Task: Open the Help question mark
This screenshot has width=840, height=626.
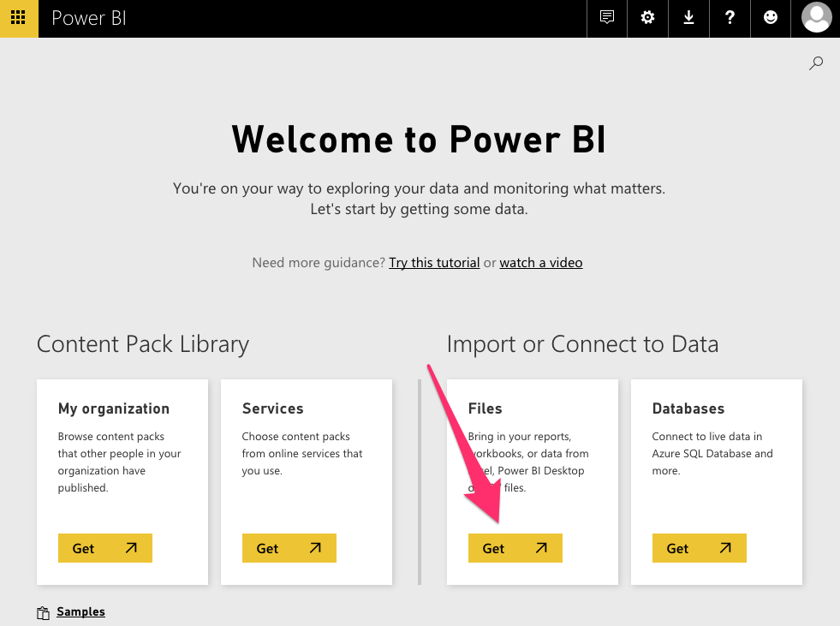Action: click(x=730, y=18)
